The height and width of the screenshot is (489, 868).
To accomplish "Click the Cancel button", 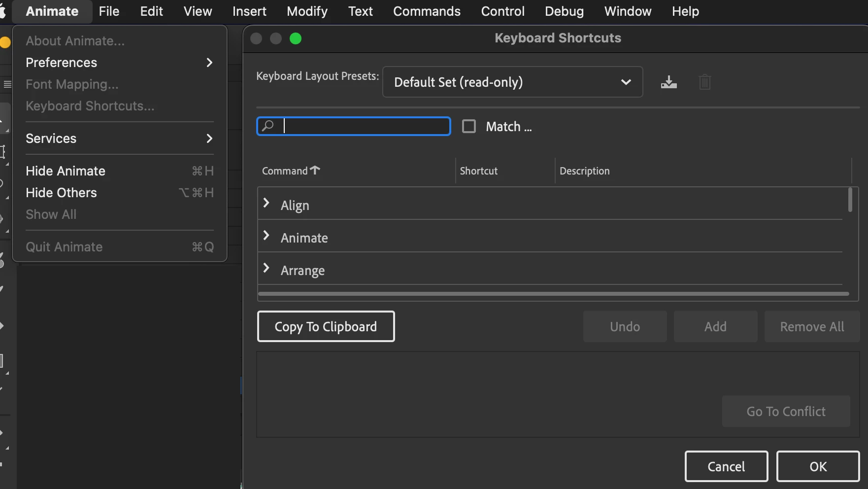I will coord(726,466).
